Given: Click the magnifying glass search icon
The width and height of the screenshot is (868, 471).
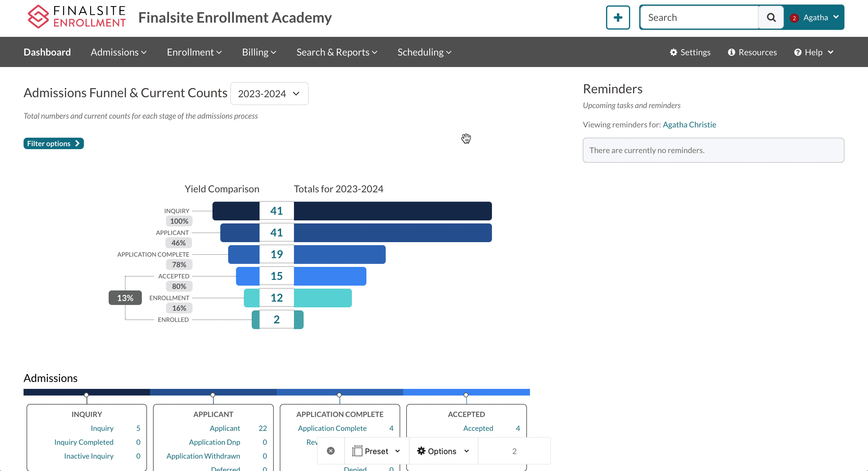Looking at the screenshot, I should point(771,18).
